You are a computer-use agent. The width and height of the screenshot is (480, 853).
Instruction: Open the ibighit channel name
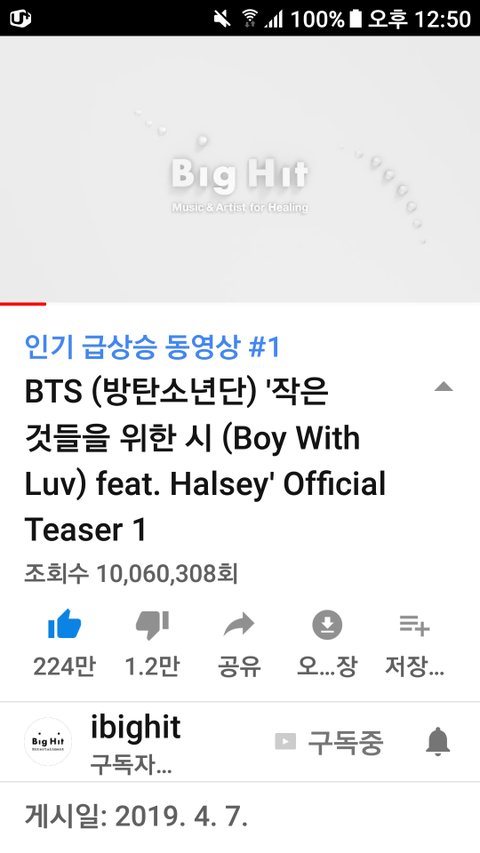point(136,727)
